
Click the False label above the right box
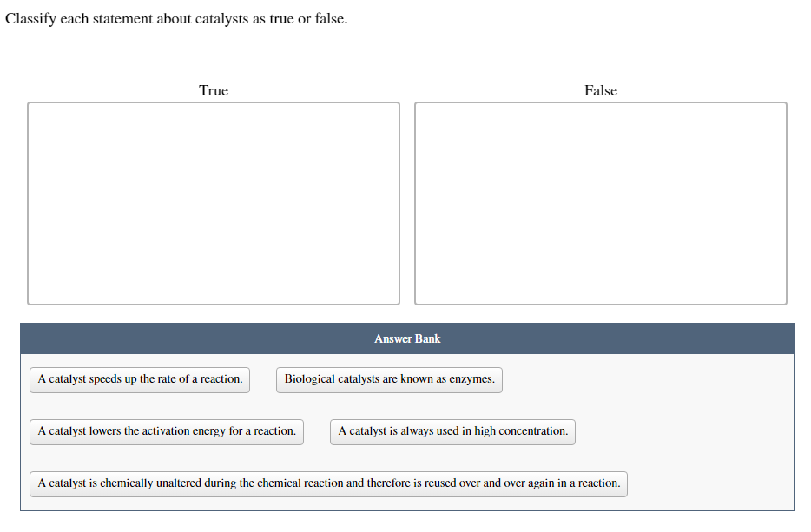(x=599, y=90)
